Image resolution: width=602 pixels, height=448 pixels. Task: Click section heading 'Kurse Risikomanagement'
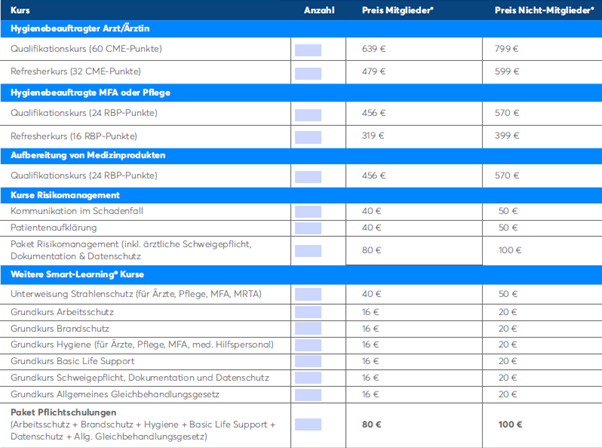[65, 195]
